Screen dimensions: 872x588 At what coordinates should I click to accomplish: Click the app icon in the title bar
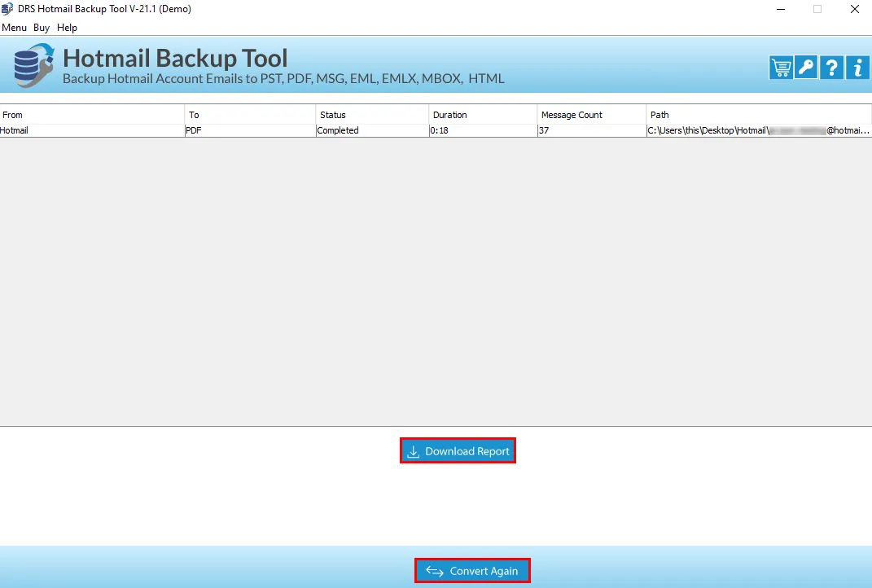tap(7, 9)
